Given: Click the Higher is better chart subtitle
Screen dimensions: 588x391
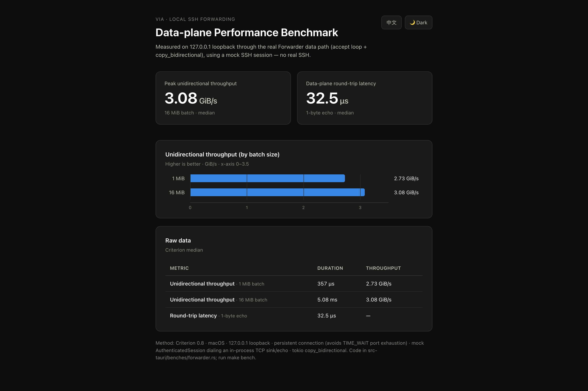Looking at the screenshot, I should point(207,164).
